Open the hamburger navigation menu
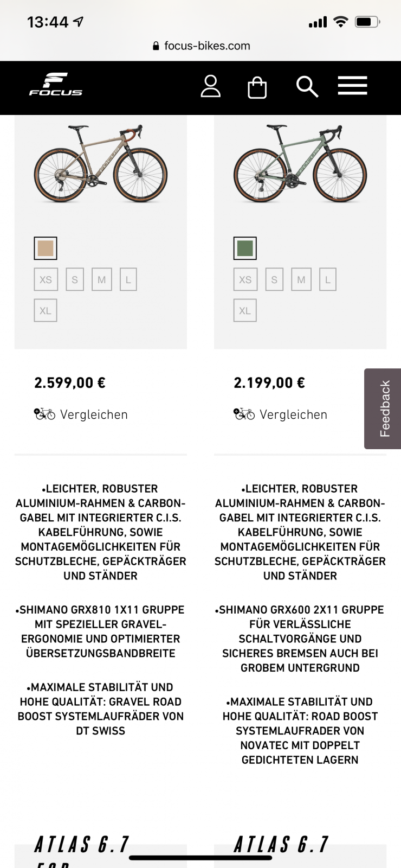The width and height of the screenshot is (401, 868). [x=352, y=86]
